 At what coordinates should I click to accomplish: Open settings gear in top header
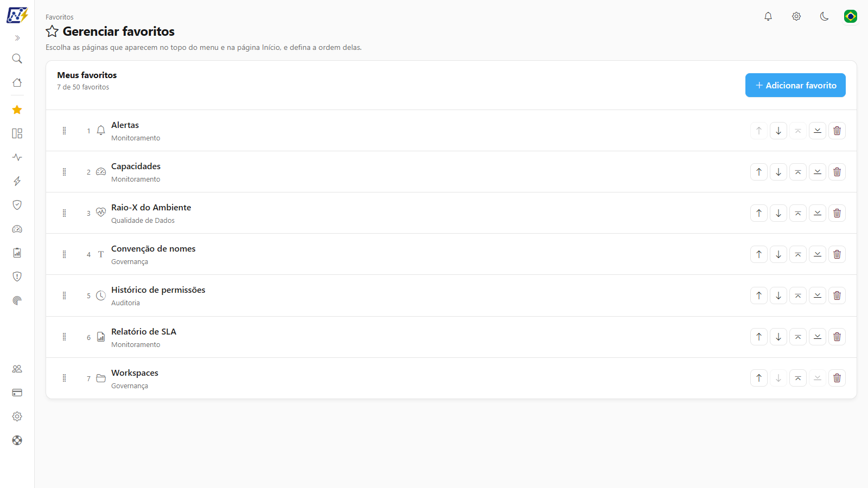click(796, 16)
